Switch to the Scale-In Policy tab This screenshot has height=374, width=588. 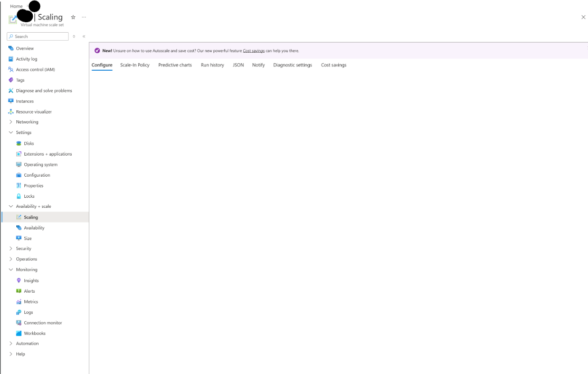pos(135,64)
